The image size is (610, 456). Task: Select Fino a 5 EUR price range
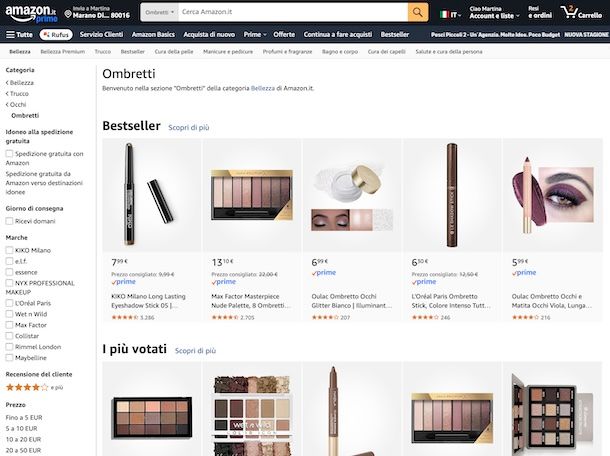pyautogui.click(x=24, y=417)
